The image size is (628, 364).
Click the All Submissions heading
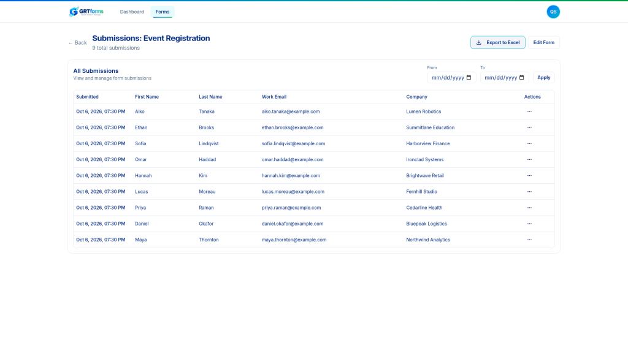coord(96,71)
